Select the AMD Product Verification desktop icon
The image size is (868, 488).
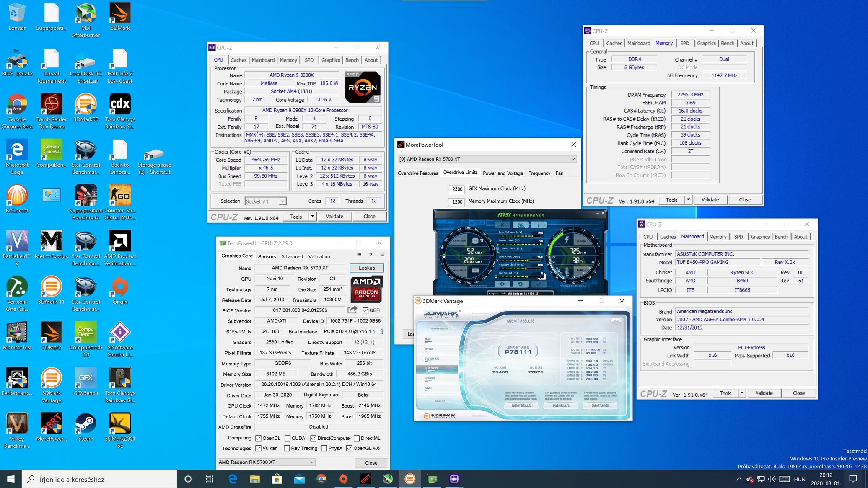120,248
